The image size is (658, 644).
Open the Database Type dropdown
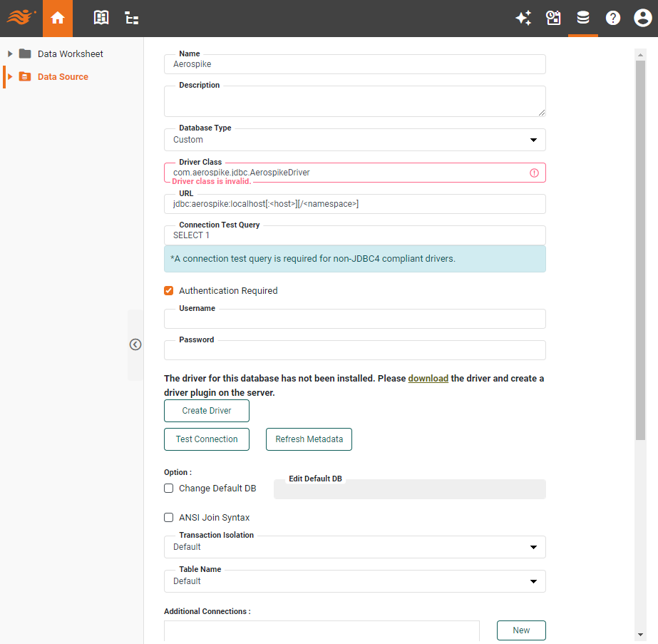pyautogui.click(x=533, y=140)
